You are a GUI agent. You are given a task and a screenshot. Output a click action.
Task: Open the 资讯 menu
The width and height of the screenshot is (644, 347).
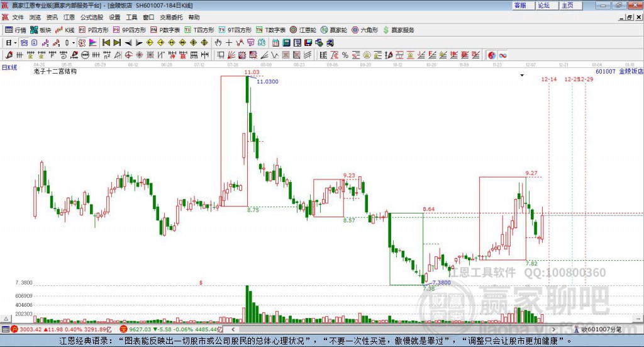click(x=52, y=17)
